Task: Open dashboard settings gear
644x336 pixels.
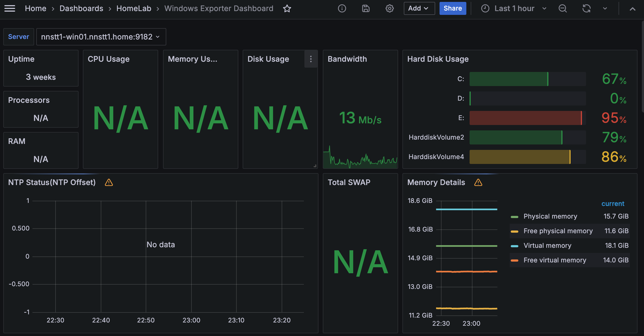Action: [389, 9]
